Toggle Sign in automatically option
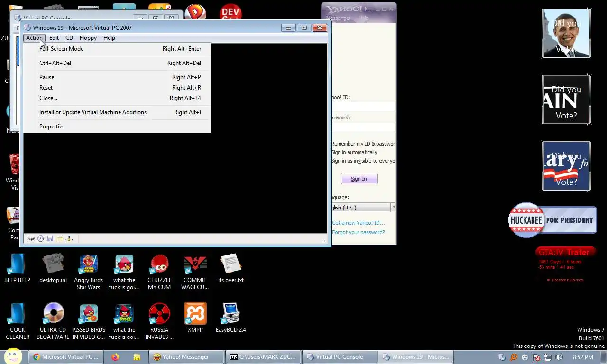 point(354,152)
